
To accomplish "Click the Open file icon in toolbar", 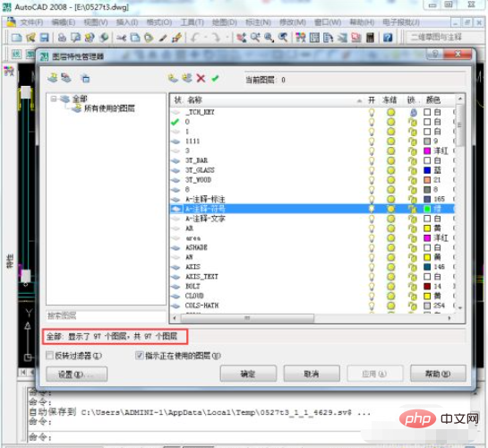I will 30,38.
